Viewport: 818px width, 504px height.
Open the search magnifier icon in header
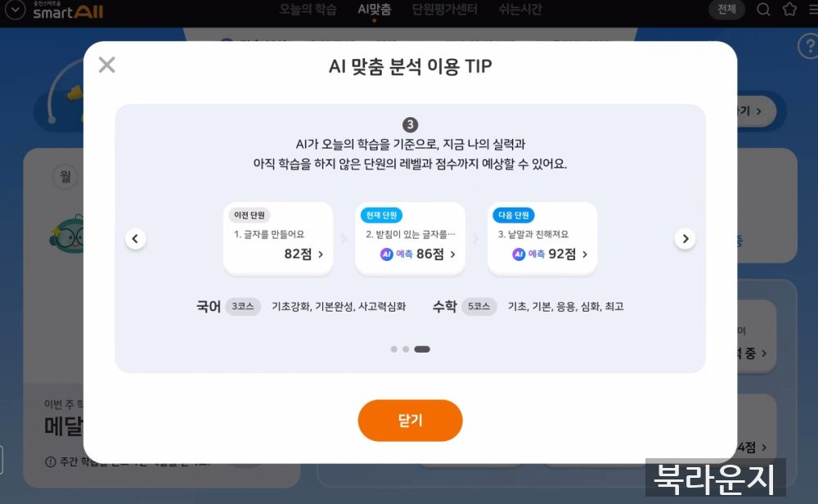click(x=763, y=9)
